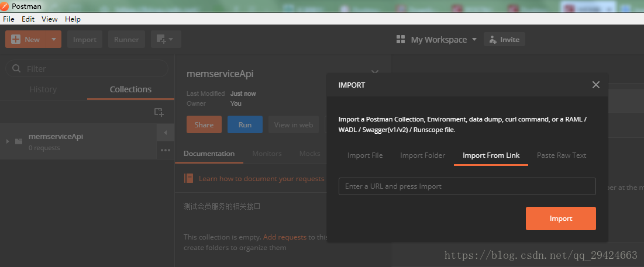Image resolution: width=644 pixels, height=267 pixels.
Task: Select the Paste Raw Text tab
Action: [562, 155]
